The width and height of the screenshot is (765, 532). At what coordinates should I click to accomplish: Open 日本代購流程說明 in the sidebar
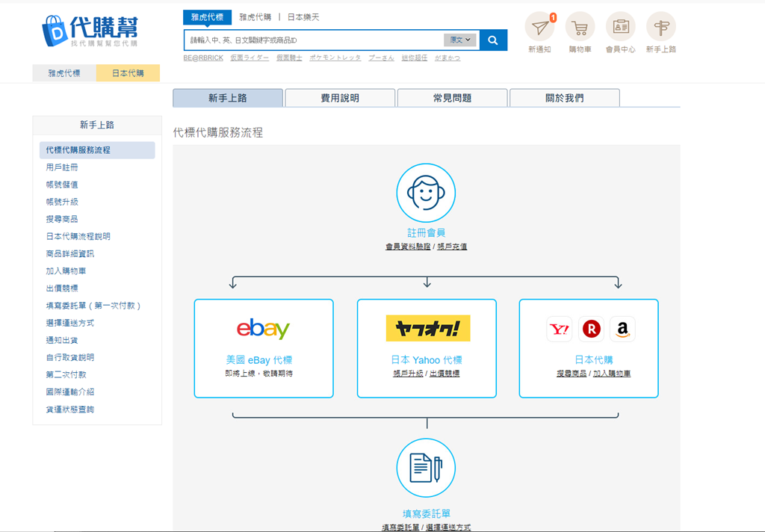[78, 236]
